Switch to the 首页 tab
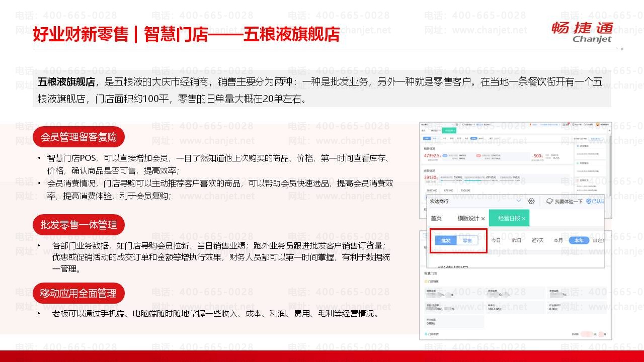Screen dimensions: 644x362 tap(436, 218)
